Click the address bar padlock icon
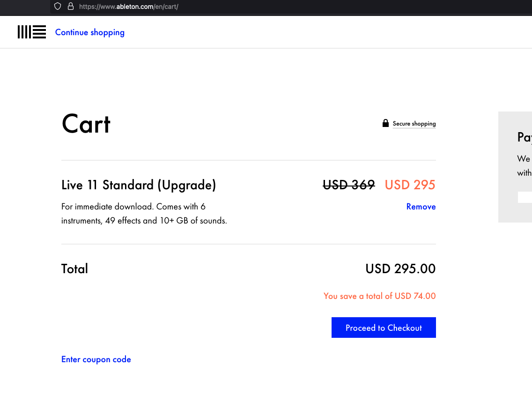532x417 pixels. tap(71, 7)
